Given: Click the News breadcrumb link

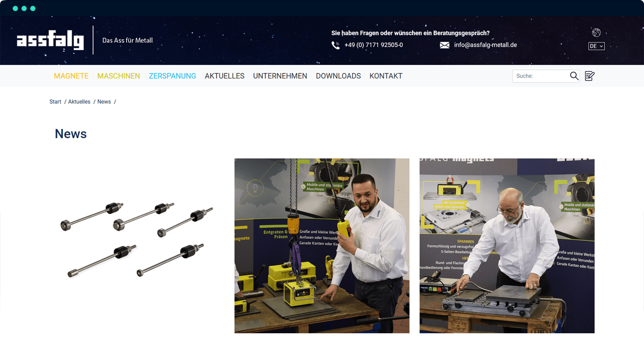Looking at the screenshot, I should pyautogui.click(x=104, y=102).
